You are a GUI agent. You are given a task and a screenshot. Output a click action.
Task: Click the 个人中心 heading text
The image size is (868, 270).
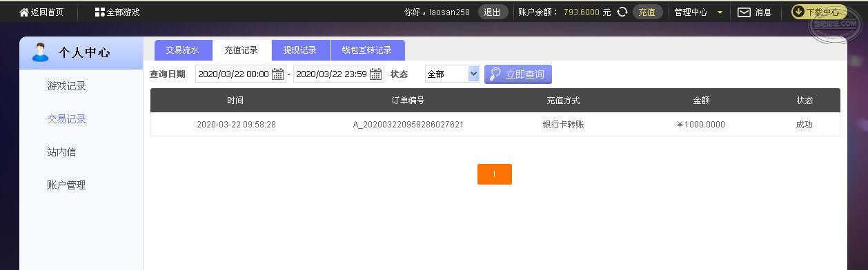pos(84,52)
